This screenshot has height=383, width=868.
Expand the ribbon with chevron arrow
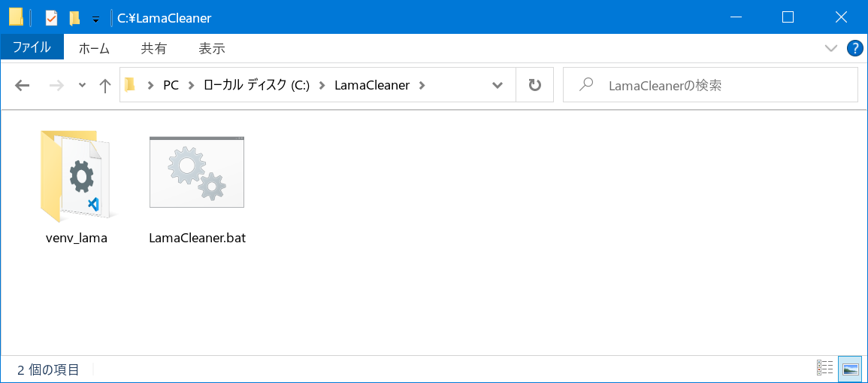tap(831, 48)
